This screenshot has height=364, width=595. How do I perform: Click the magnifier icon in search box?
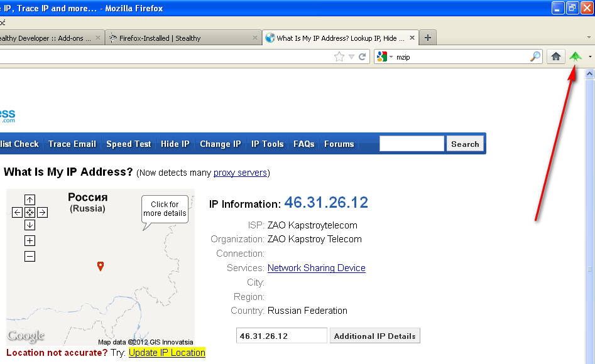(535, 57)
